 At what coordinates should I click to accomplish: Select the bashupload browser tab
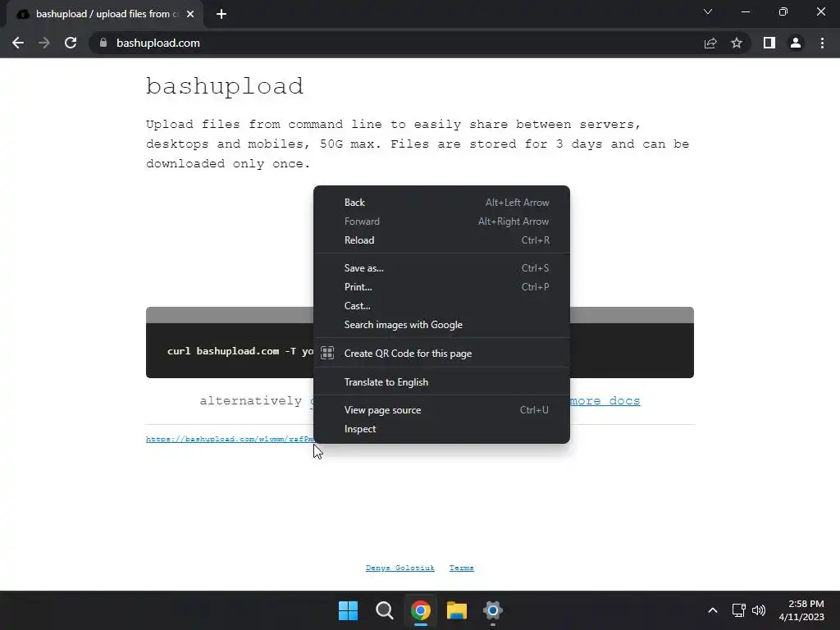(105, 15)
